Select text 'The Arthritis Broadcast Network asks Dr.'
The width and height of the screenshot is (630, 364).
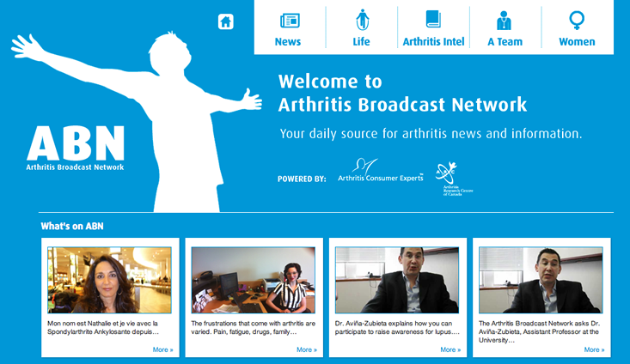click(539, 323)
